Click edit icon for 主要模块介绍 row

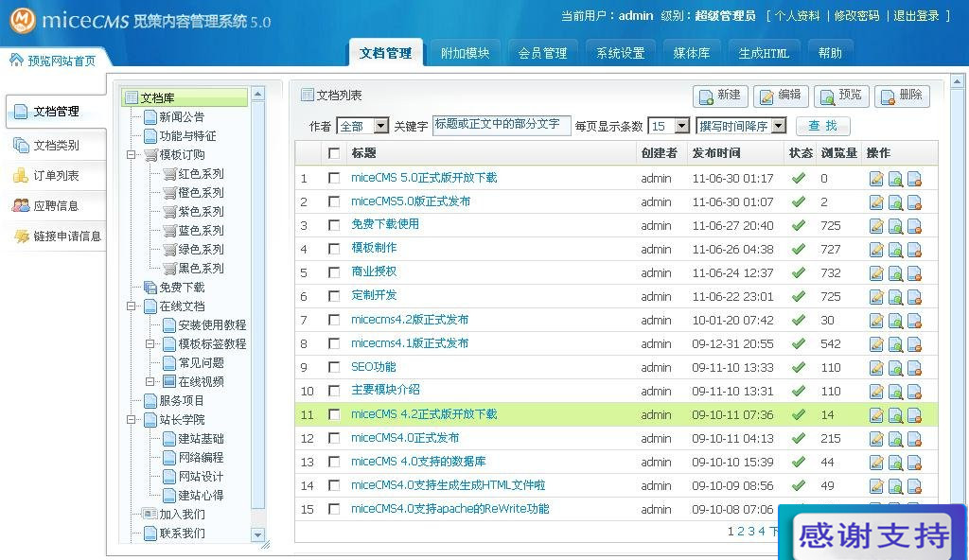[x=876, y=392]
